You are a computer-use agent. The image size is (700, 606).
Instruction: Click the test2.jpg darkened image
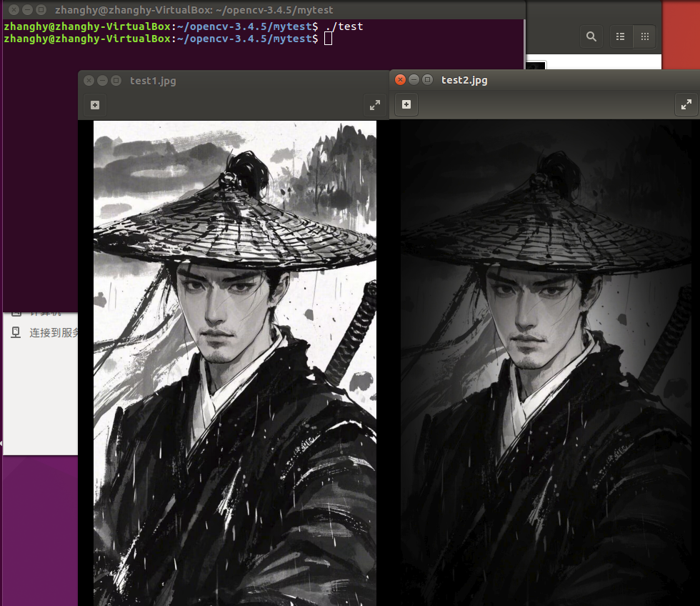546,362
